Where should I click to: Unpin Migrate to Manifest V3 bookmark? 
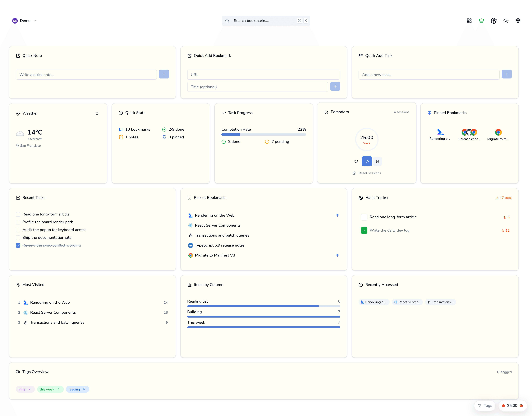337,255
